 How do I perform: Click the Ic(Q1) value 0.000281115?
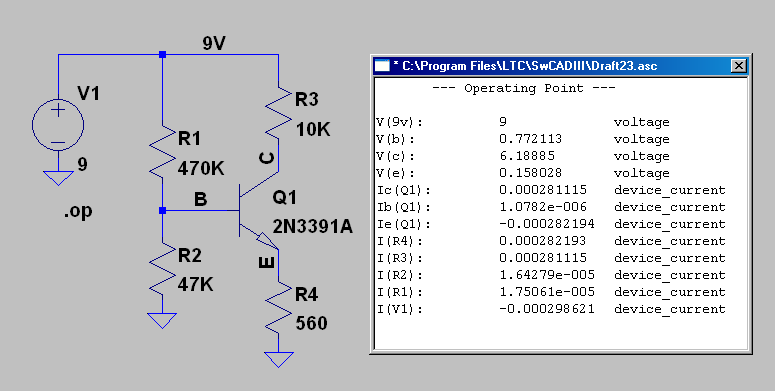(x=543, y=190)
